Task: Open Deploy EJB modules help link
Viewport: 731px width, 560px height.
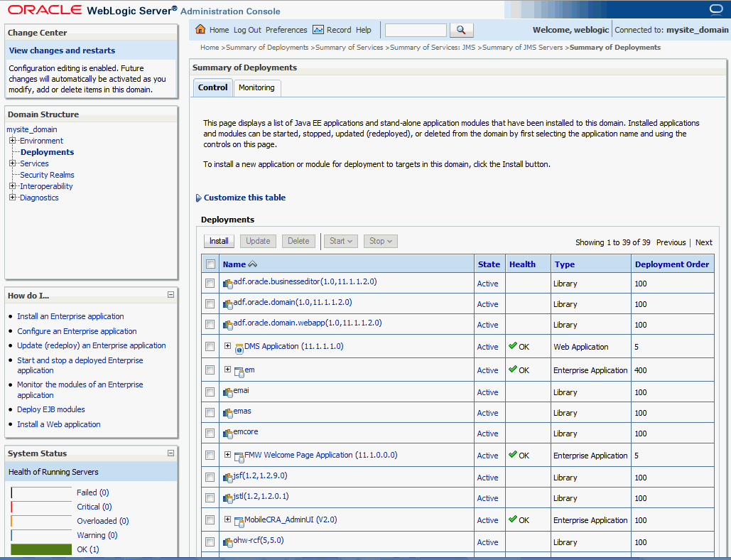Action: click(51, 409)
